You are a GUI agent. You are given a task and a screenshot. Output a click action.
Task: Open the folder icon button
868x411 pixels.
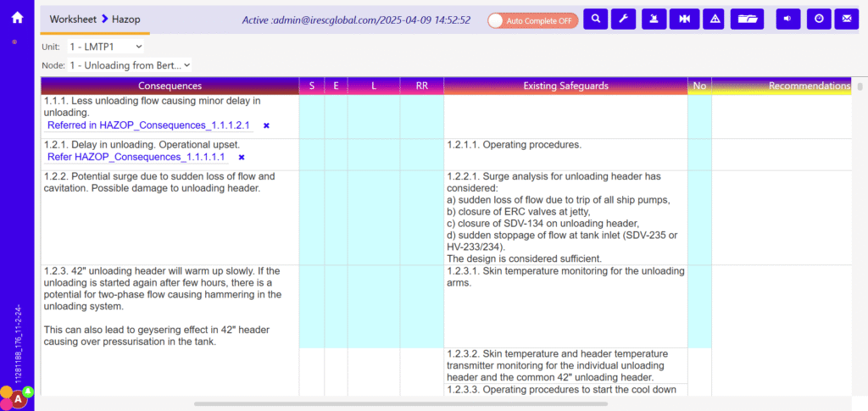pyautogui.click(x=747, y=19)
